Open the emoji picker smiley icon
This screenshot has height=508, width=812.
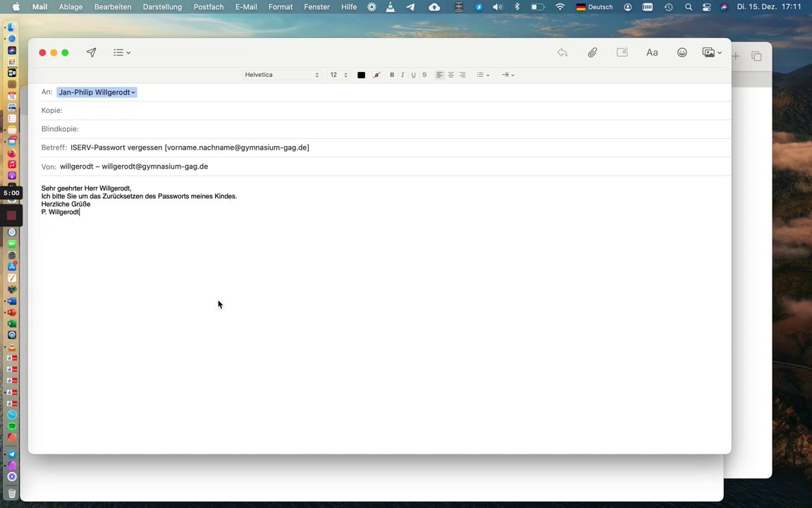[682, 52]
